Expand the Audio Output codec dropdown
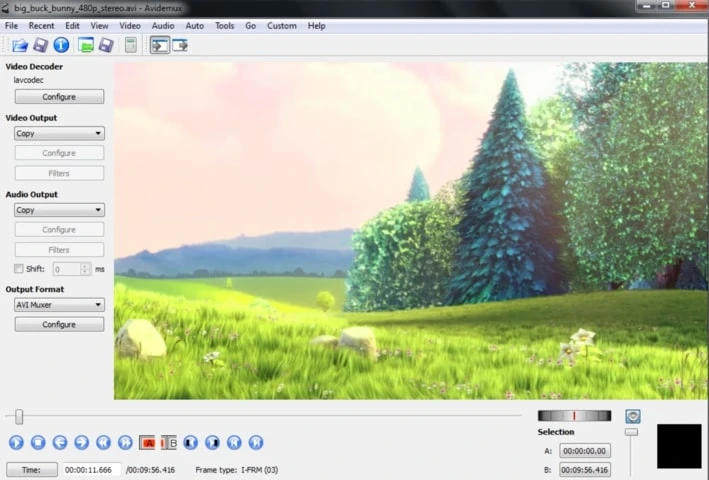Screen dimensions: 709x480 (x=59, y=210)
